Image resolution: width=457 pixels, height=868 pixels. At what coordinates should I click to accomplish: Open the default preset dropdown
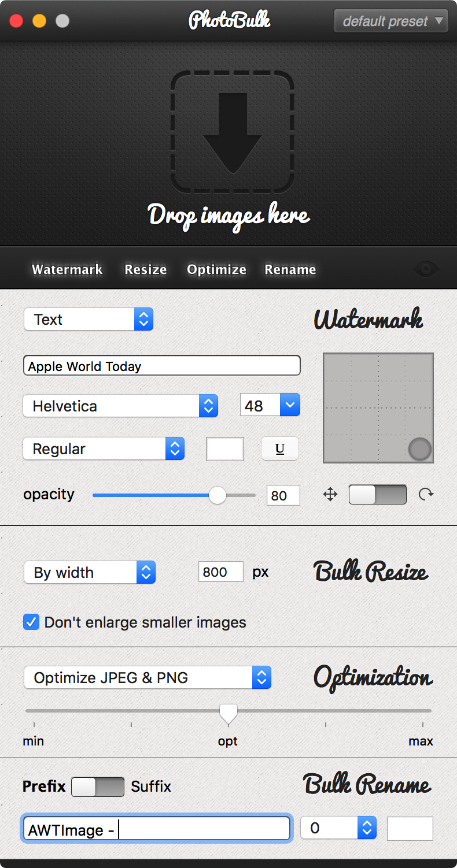[391, 21]
